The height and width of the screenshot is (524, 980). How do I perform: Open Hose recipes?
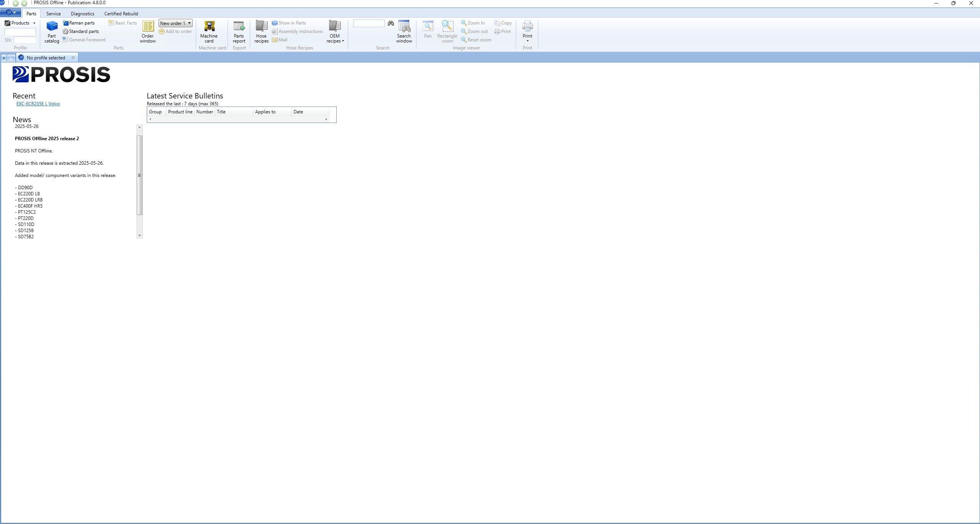coord(261,32)
